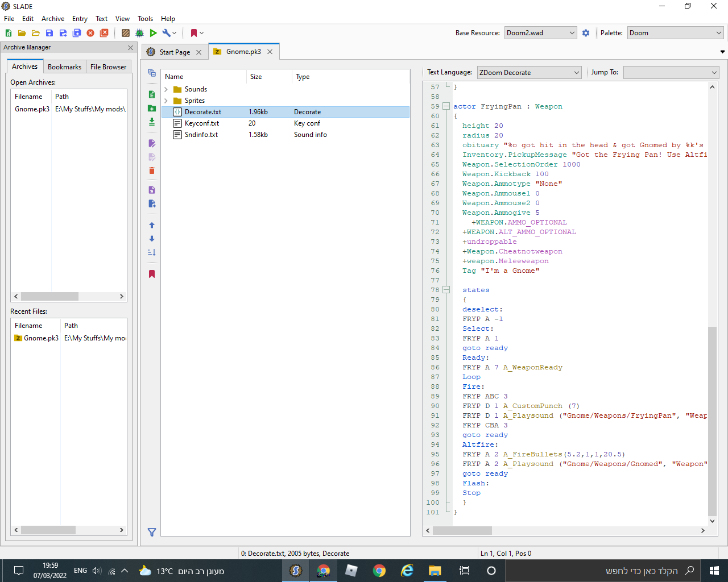Open the texture editor brown icon
This screenshot has height=582, width=728.
(126, 33)
